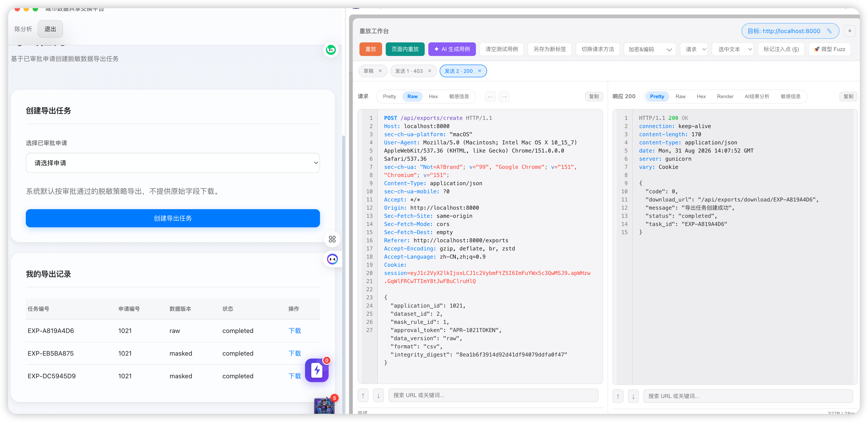Close the 发送 1 · 403 tab

[430, 71]
